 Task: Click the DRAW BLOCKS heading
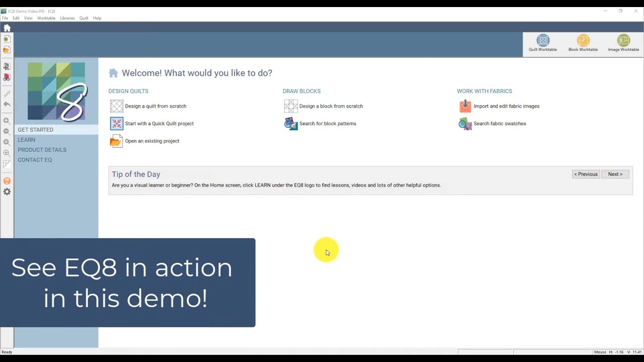click(x=301, y=91)
